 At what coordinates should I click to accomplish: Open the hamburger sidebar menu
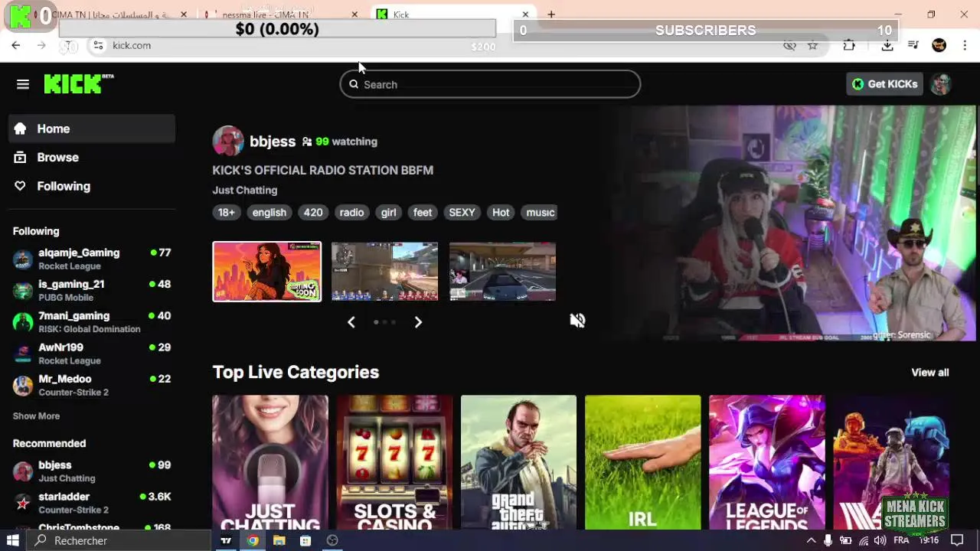[x=23, y=84]
